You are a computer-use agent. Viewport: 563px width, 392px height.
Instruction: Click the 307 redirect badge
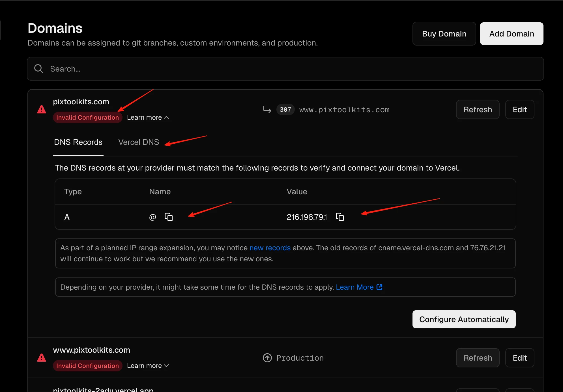click(x=285, y=109)
